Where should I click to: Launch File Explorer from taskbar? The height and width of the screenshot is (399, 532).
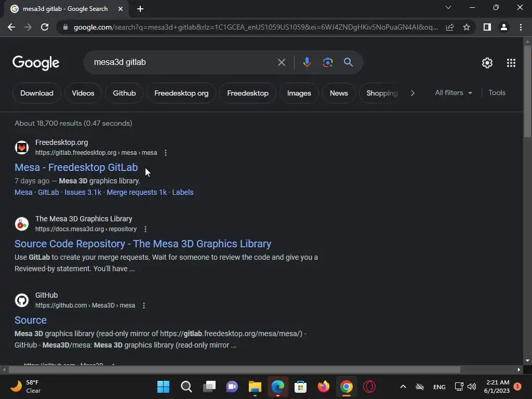pyautogui.click(x=255, y=387)
